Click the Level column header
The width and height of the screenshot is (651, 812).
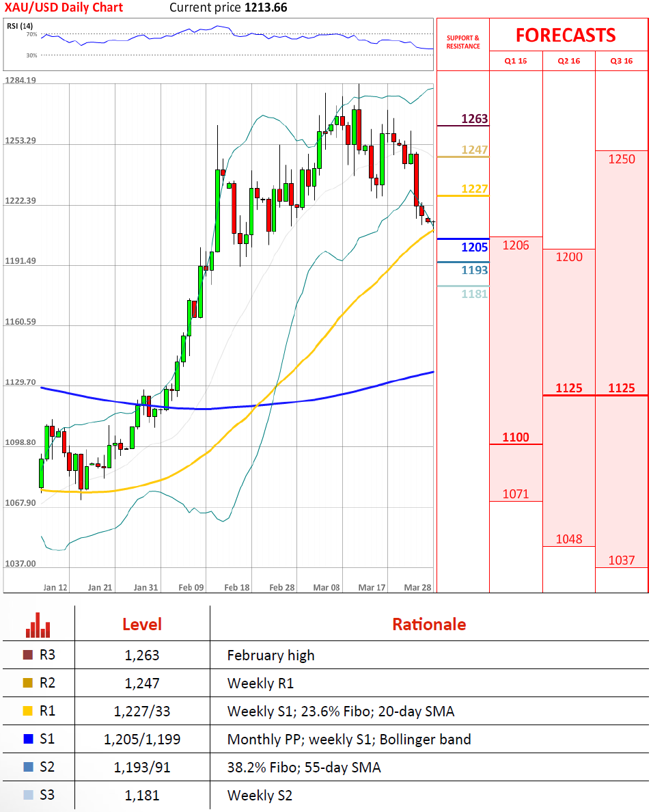(x=142, y=624)
